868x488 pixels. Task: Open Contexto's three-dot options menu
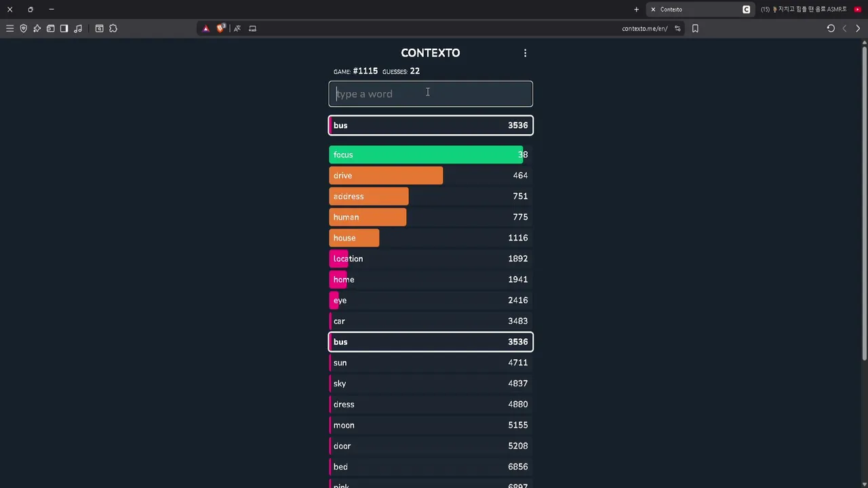click(x=525, y=53)
